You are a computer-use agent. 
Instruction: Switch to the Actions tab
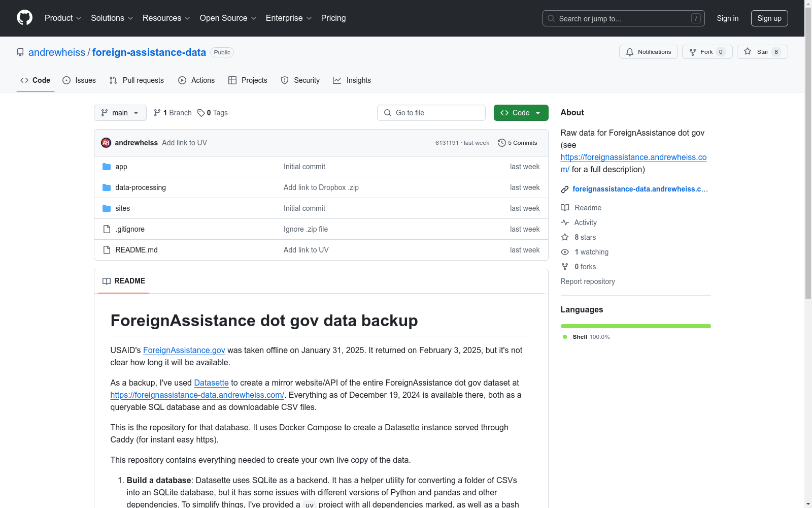click(x=196, y=80)
